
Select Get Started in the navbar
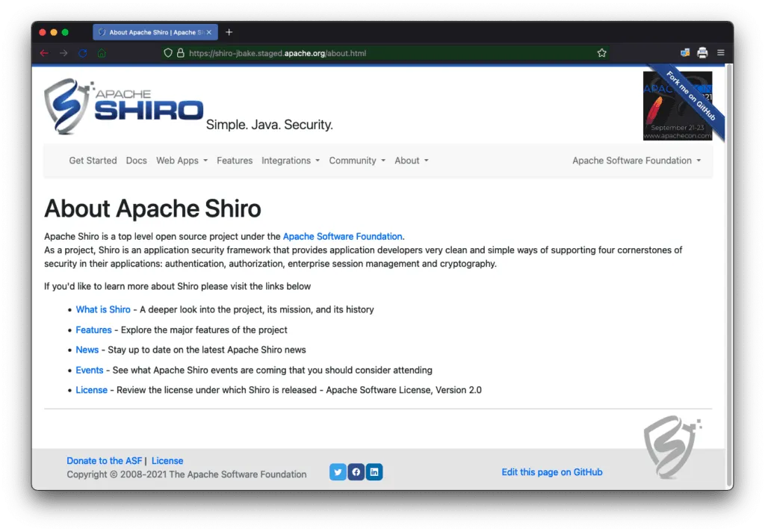[93, 161]
